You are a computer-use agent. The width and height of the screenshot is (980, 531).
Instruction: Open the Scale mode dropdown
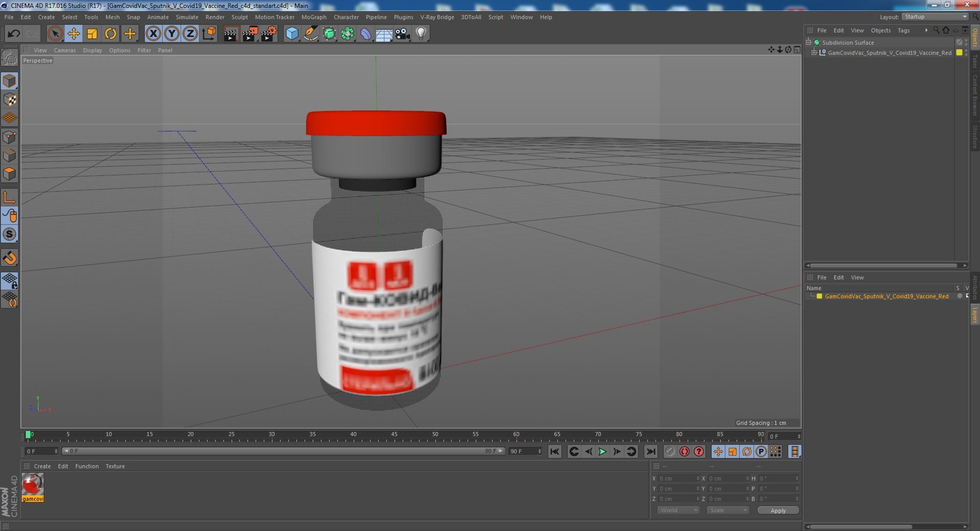click(728, 510)
